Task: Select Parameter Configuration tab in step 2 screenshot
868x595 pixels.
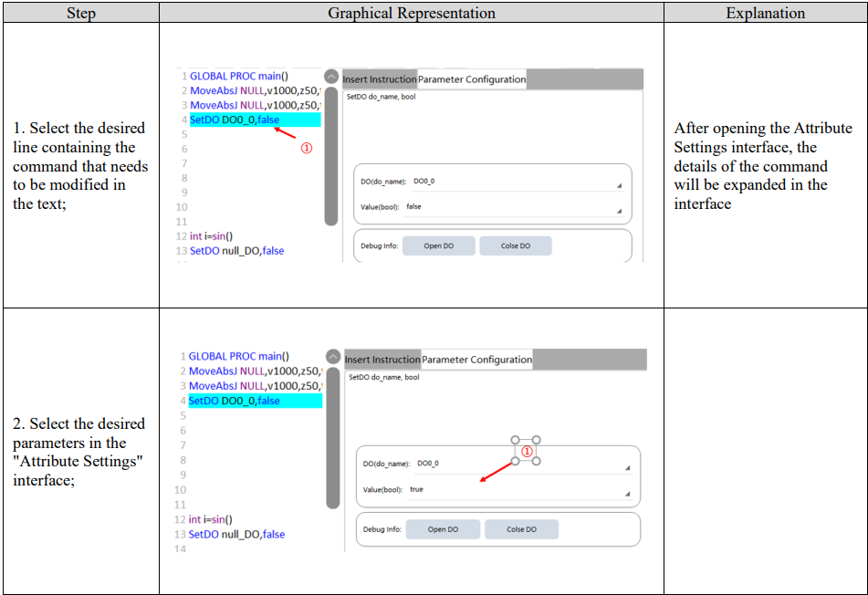Action: tap(476, 360)
